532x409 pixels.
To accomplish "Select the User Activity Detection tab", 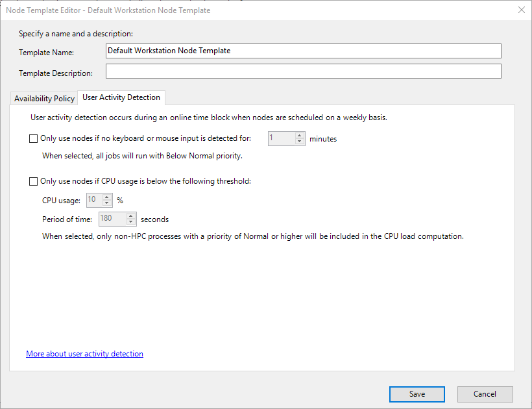I will tap(121, 97).
